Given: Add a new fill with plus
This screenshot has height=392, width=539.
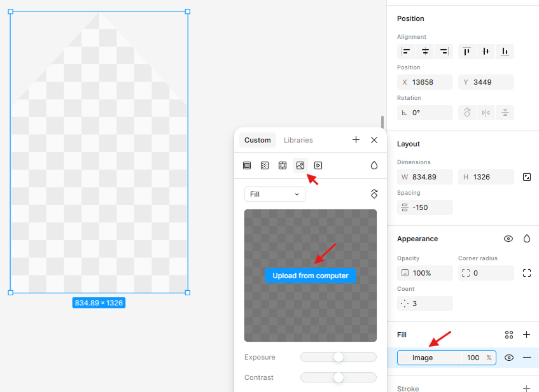Looking at the screenshot, I should pos(526,335).
